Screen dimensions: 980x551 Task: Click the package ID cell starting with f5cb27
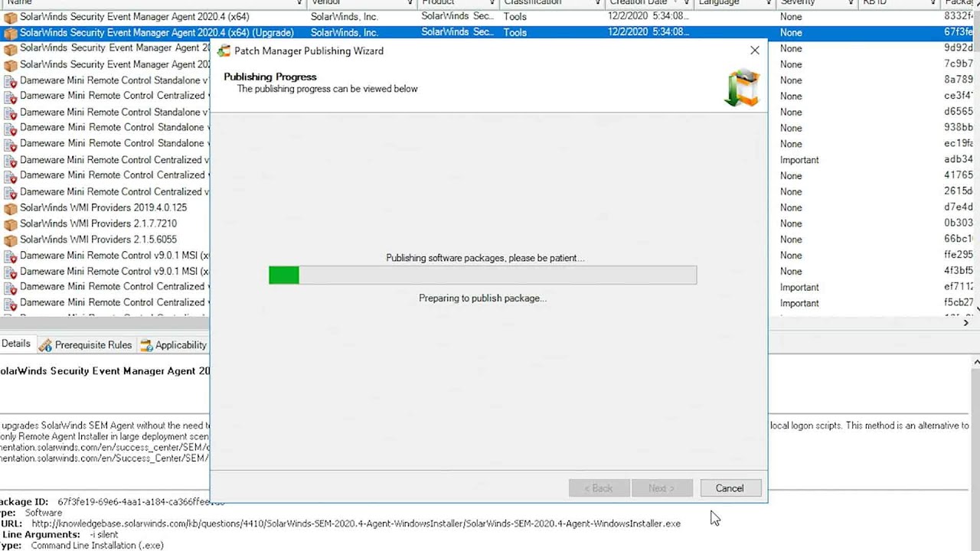pos(959,303)
